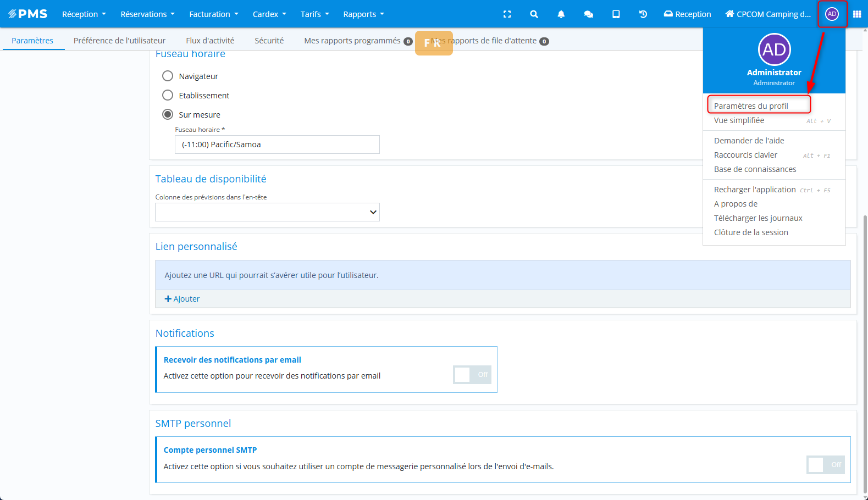Image resolution: width=868 pixels, height=500 pixels.
Task: Switch to the Sécurité tab
Action: (x=269, y=41)
